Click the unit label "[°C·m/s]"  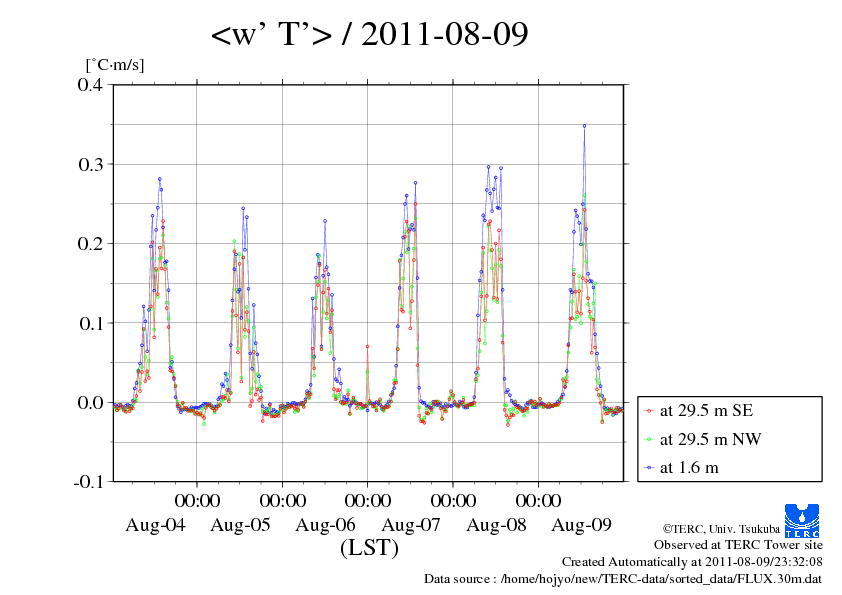pyautogui.click(x=115, y=64)
